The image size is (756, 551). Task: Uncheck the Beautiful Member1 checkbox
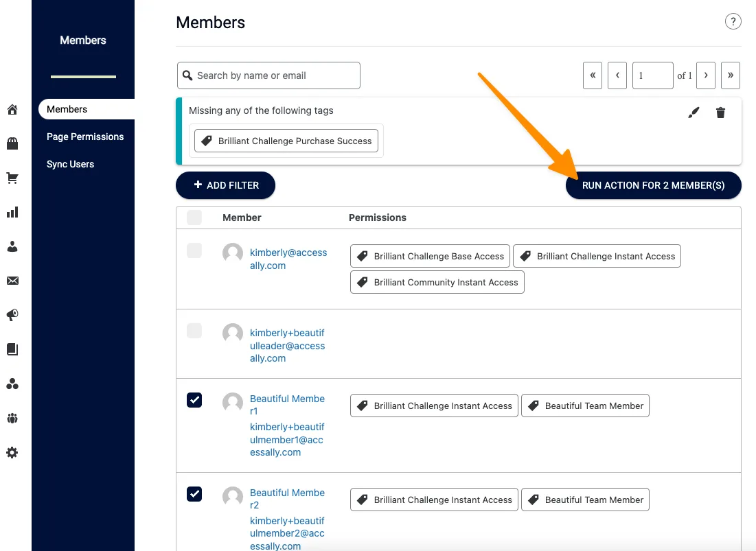tap(194, 400)
